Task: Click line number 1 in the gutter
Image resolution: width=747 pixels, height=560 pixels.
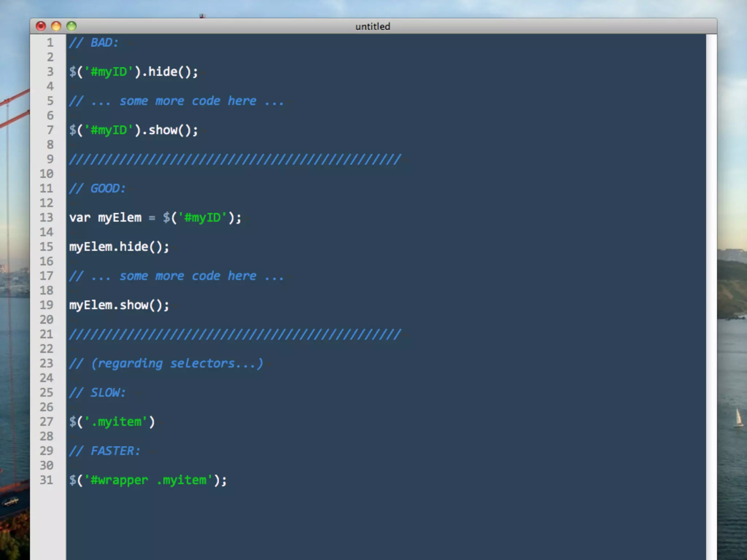Action: pyautogui.click(x=50, y=43)
